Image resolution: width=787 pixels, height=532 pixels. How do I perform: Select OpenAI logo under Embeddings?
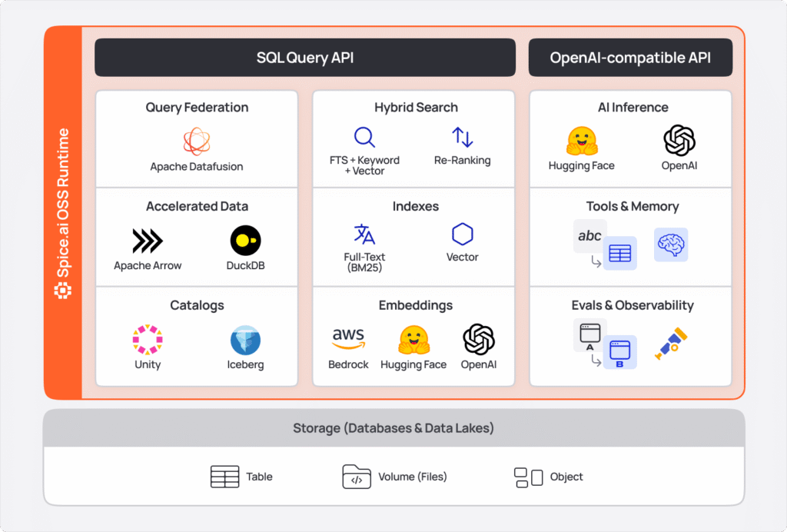pyautogui.click(x=478, y=339)
